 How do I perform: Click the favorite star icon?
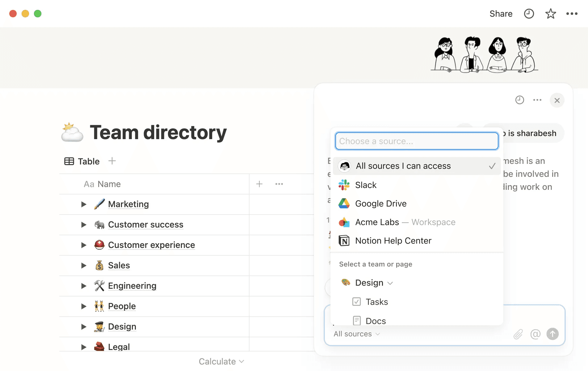coord(550,14)
